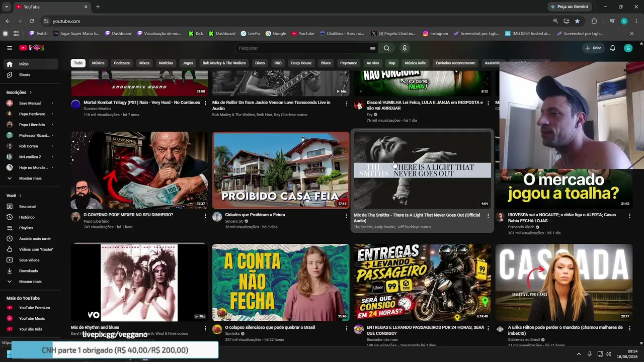The image size is (644, 362).
Task: Open the Twitch bookmark
Action: click(38, 34)
